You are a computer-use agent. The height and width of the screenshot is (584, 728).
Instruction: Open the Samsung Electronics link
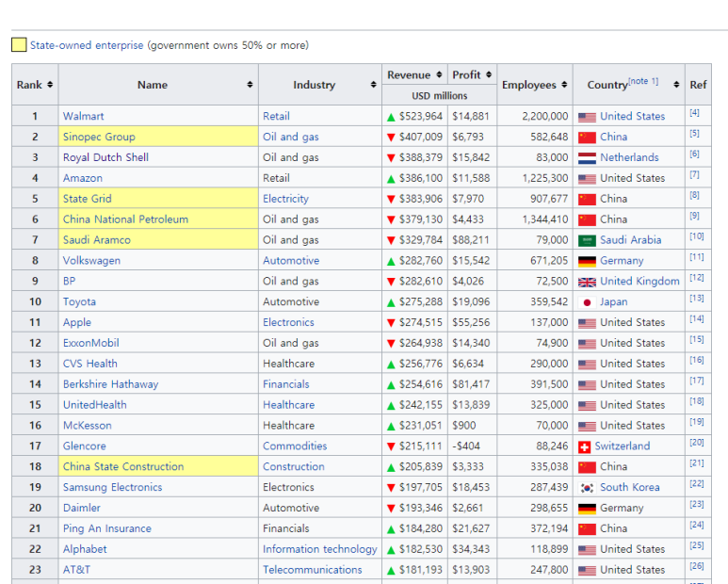pyautogui.click(x=112, y=487)
